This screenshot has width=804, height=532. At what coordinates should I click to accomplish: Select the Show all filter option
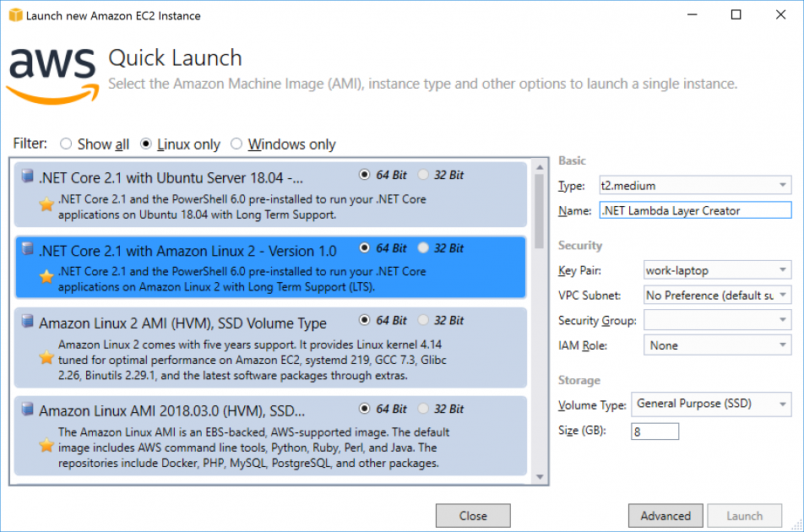pos(66,144)
